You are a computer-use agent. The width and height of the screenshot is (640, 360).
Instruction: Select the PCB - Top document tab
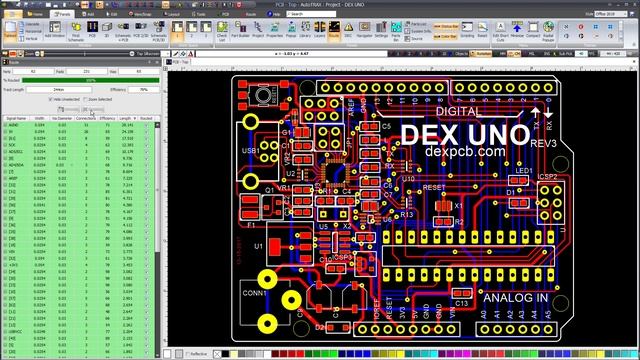click(x=178, y=62)
